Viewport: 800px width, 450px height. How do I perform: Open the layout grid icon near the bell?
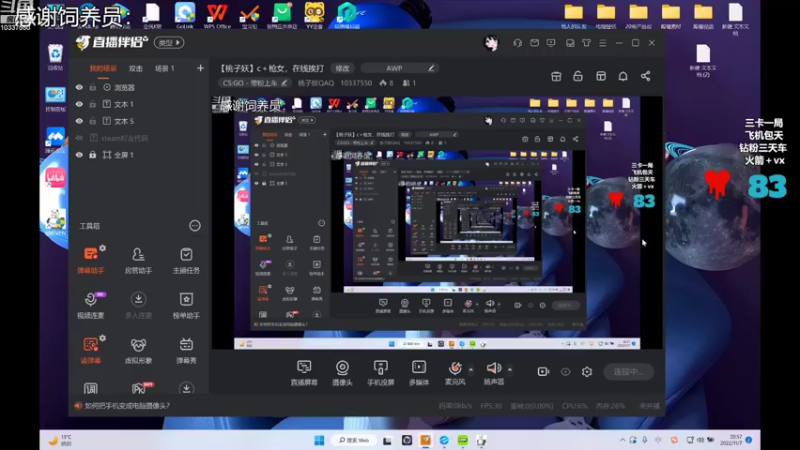[x=601, y=76]
